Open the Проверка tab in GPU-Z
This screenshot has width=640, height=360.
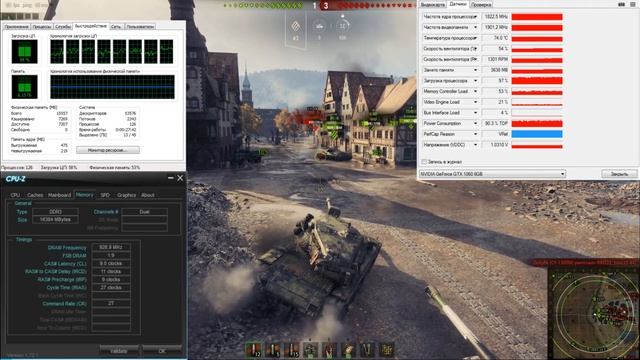click(481, 5)
